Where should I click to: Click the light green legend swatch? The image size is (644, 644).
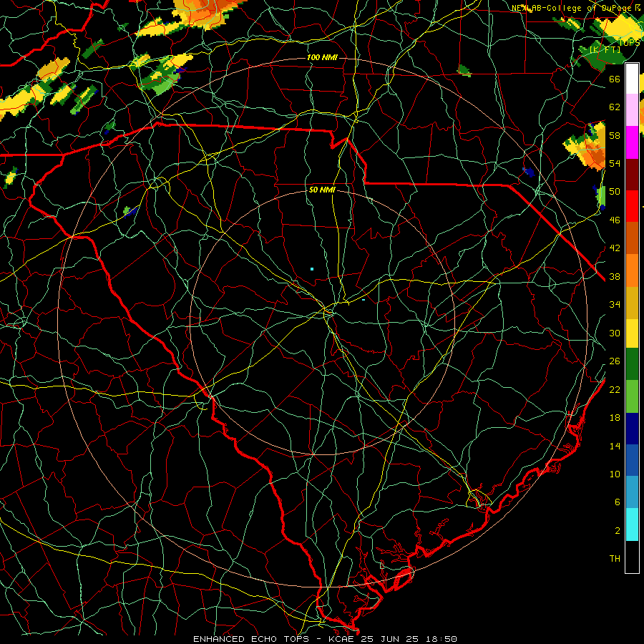[632, 396]
